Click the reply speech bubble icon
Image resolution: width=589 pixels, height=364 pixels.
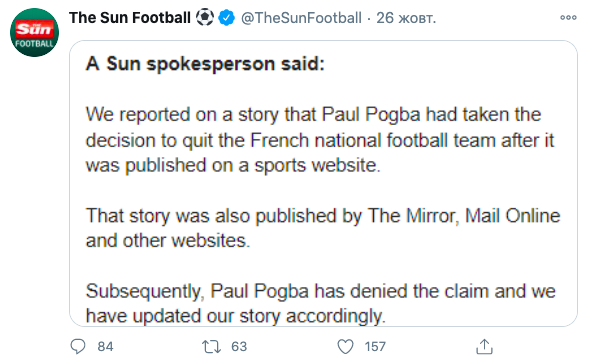(78, 346)
